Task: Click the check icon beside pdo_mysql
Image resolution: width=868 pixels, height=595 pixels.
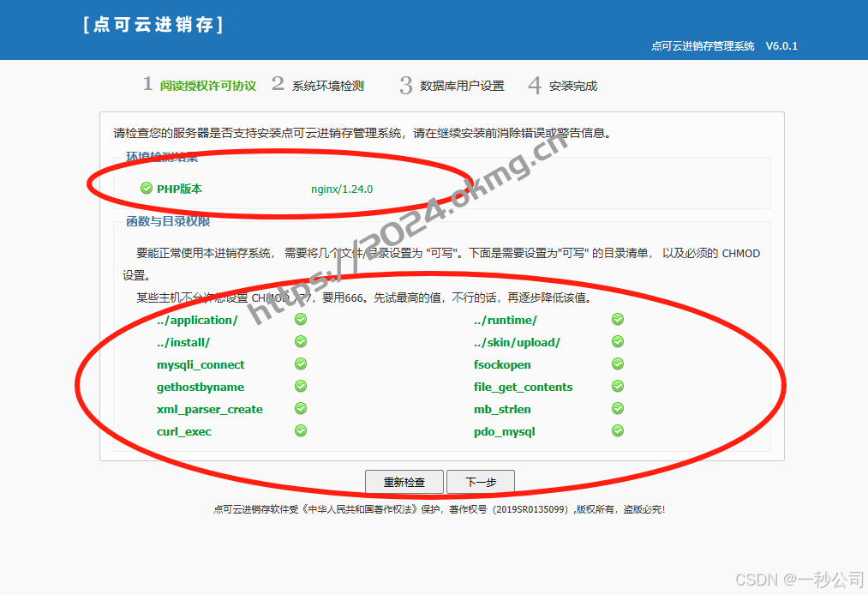Action: [x=618, y=431]
